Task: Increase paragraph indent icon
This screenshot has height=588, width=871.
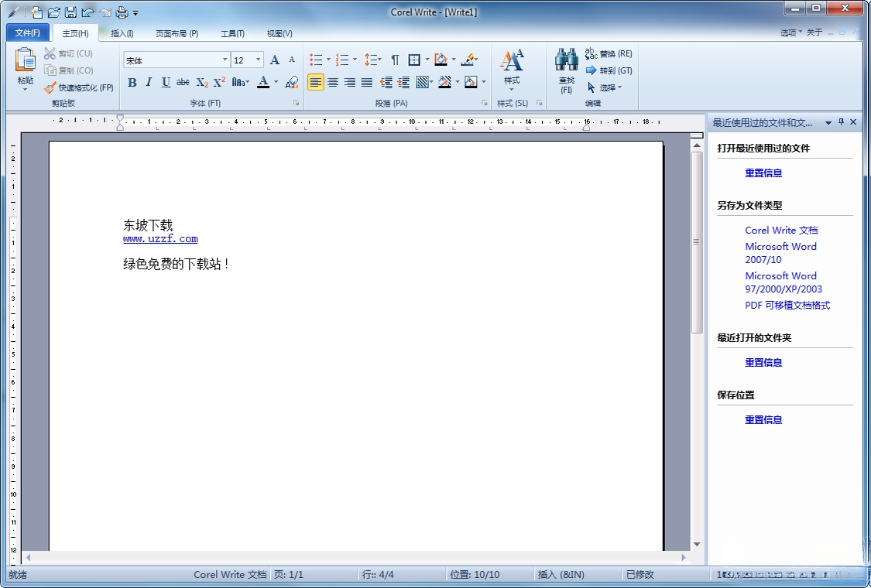Action: point(403,83)
